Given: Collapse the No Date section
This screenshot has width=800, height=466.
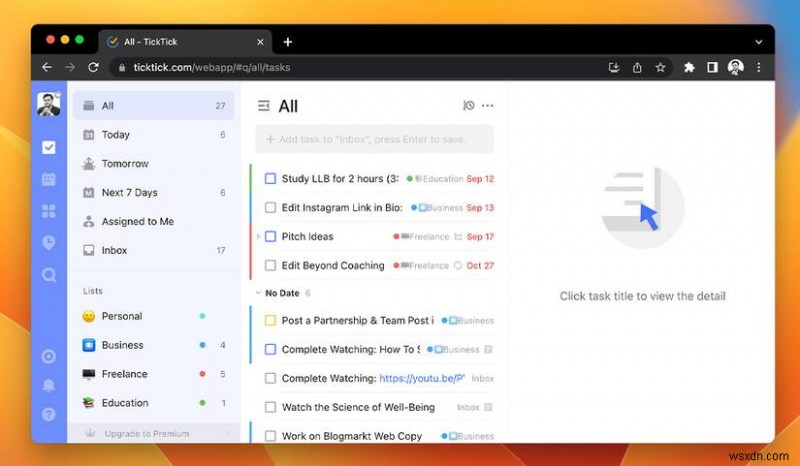Looking at the screenshot, I should [258, 293].
